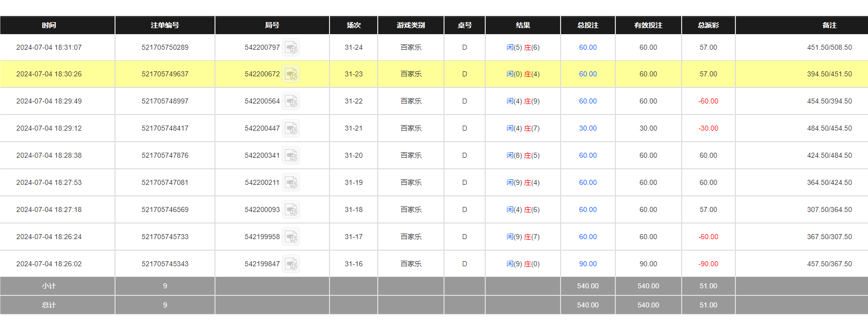Screen dimensions: 868x324
Task: Click the 小计 subtotal row label
Action: 49,286
